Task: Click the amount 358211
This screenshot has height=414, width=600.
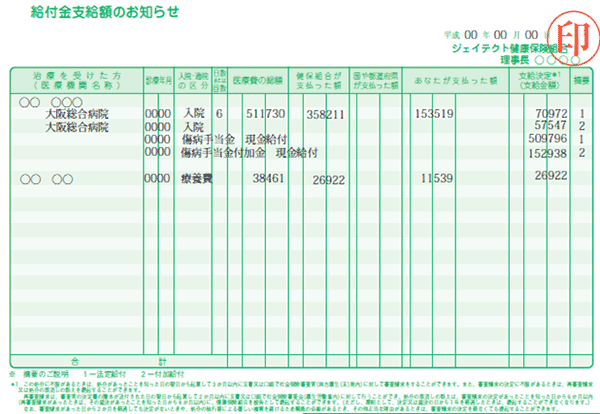Action: [325, 115]
